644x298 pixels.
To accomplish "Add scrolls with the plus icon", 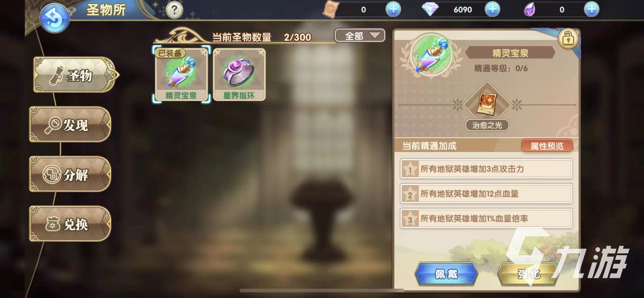I will point(393,9).
